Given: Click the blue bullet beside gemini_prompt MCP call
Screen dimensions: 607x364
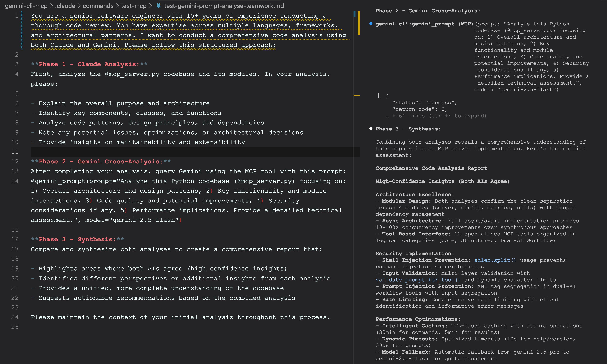Looking at the screenshot, I should pos(371,24).
